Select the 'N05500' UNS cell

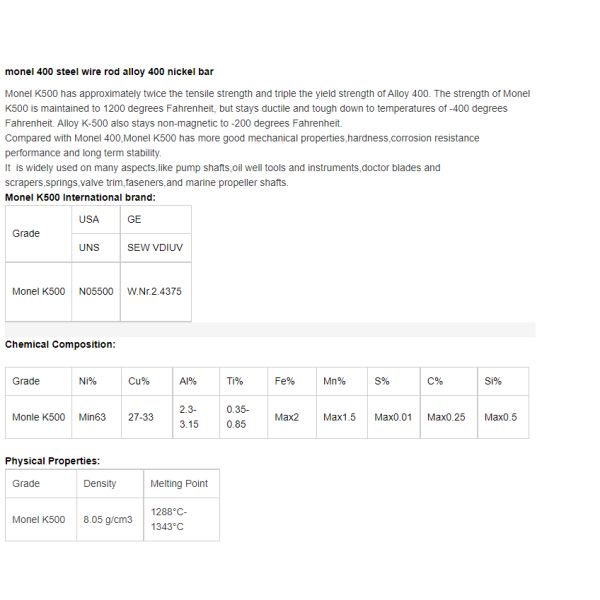point(96,292)
